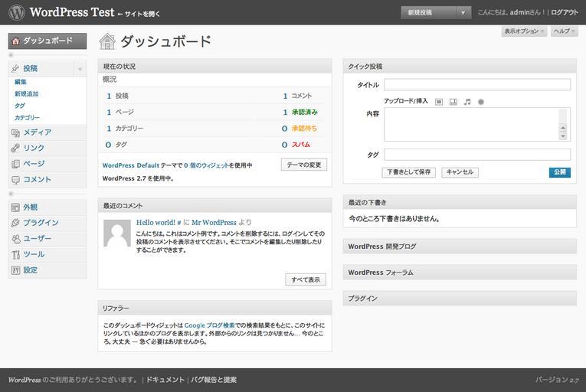Click the キャンセル button
586x392 pixels.
coord(460,172)
